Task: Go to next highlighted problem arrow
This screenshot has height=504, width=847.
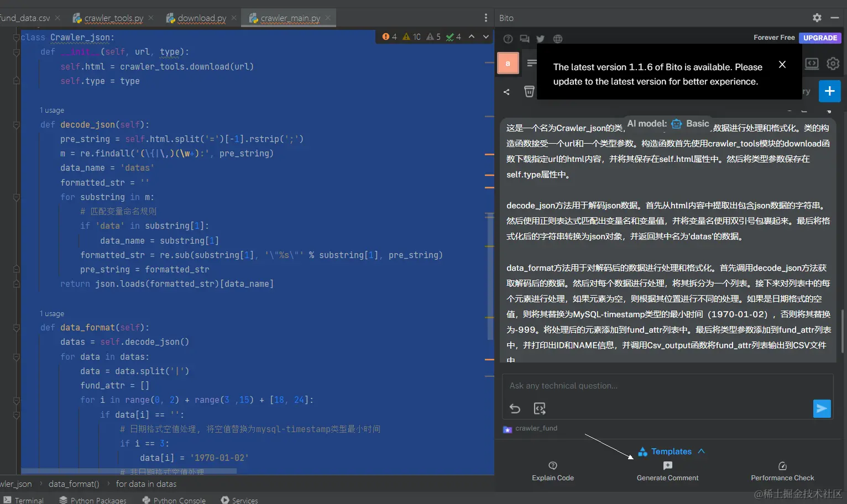Action: [x=486, y=36]
